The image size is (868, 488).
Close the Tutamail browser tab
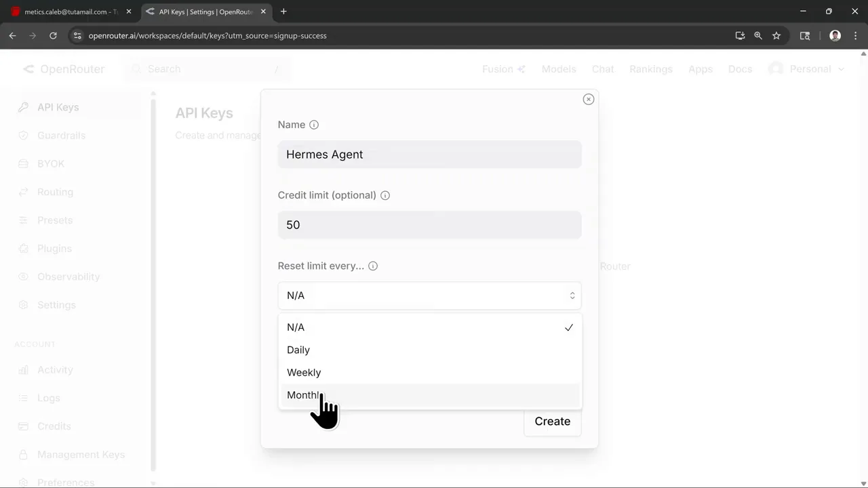point(129,12)
